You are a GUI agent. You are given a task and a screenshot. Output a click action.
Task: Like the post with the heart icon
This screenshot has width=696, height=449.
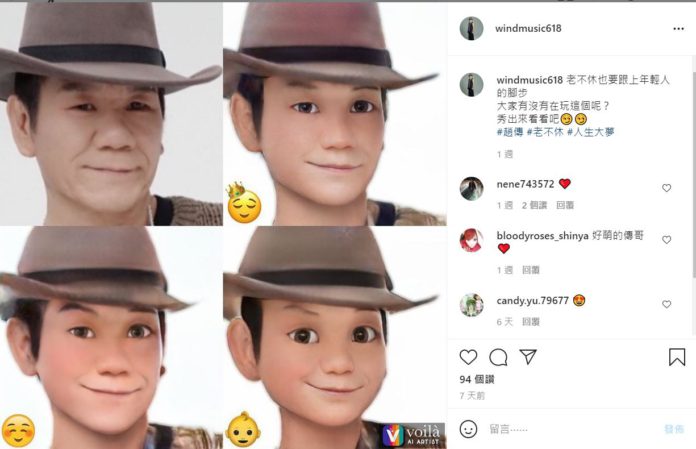click(468, 357)
